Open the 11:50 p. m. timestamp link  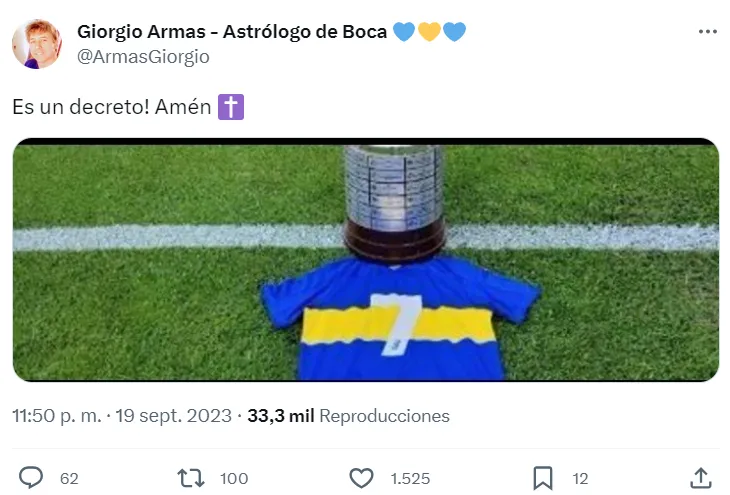pyautogui.click(x=57, y=416)
